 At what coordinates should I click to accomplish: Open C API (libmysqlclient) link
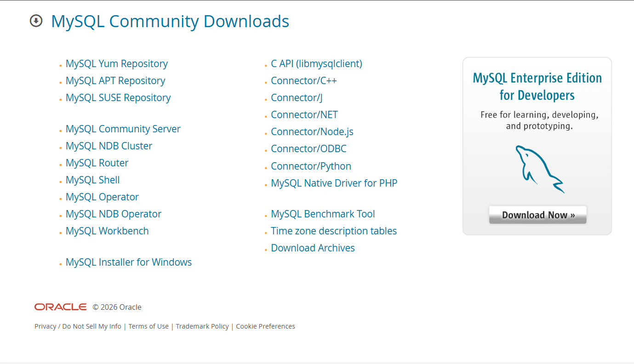point(317,63)
